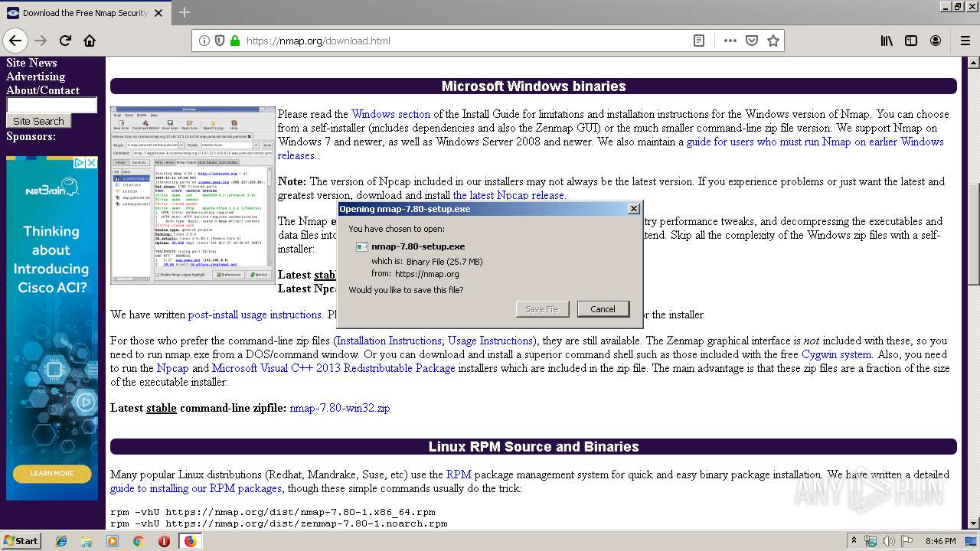Click Learn More on Cisco ACI ad
This screenshot has height=551, width=980.
pyautogui.click(x=51, y=473)
